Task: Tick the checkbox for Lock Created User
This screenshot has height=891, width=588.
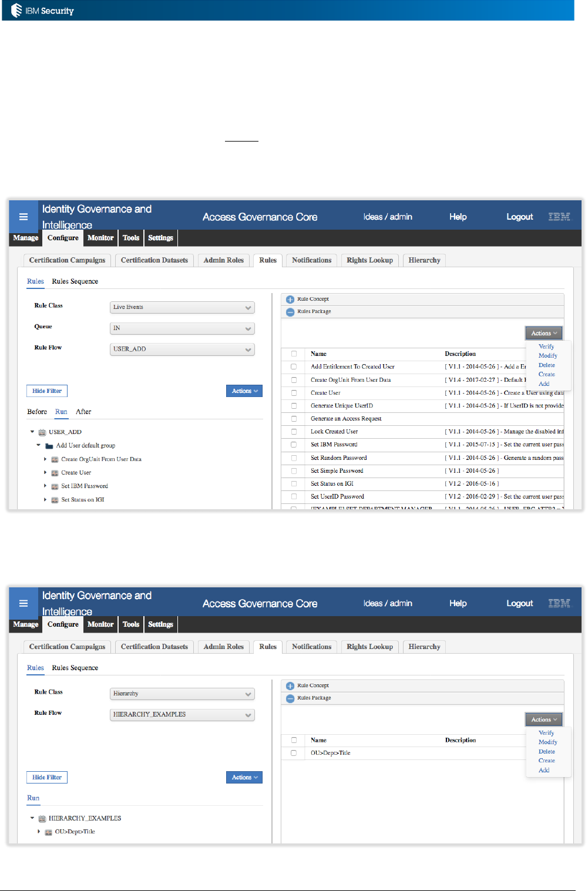Action: pos(294,432)
